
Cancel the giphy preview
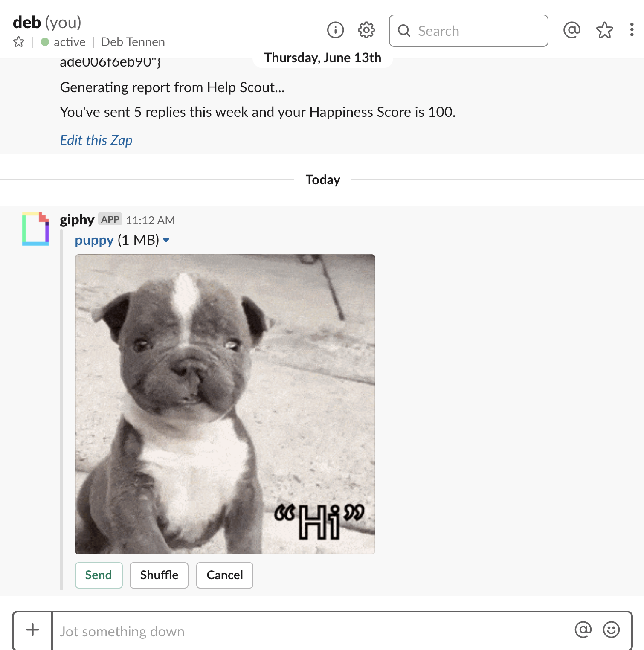(x=224, y=575)
